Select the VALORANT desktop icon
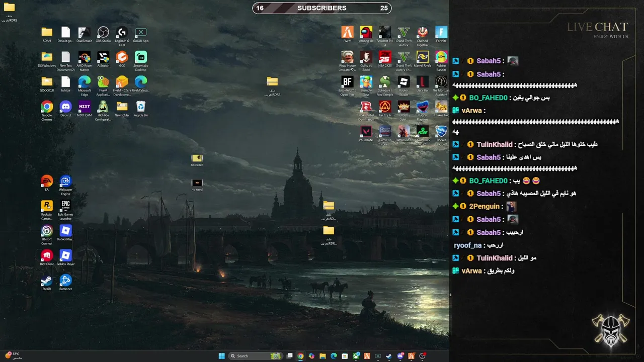The height and width of the screenshot is (362, 644). (366, 133)
